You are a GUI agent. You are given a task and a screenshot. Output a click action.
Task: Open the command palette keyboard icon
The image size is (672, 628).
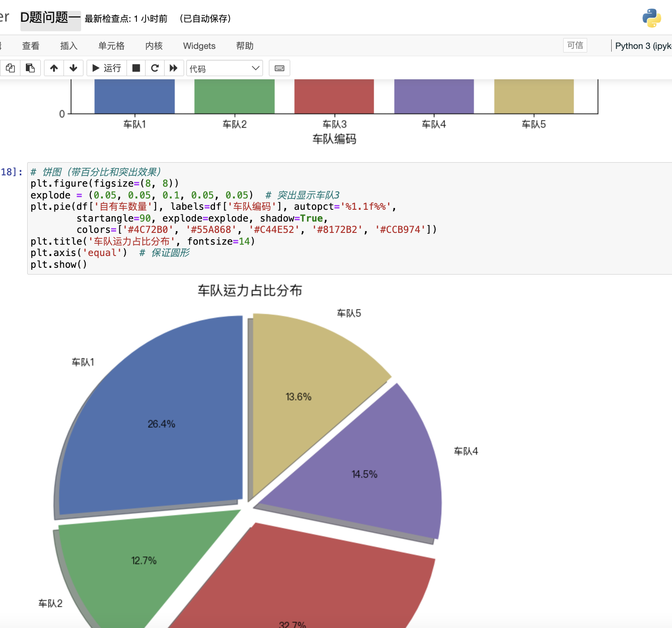tap(279, 68)
